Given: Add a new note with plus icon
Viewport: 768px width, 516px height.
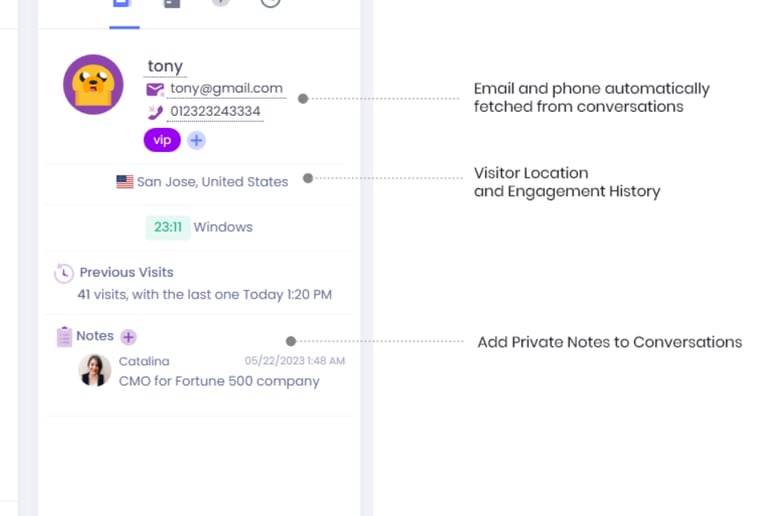Looking at the screenshot, I should pyautogui.click(x=128, y=337).
